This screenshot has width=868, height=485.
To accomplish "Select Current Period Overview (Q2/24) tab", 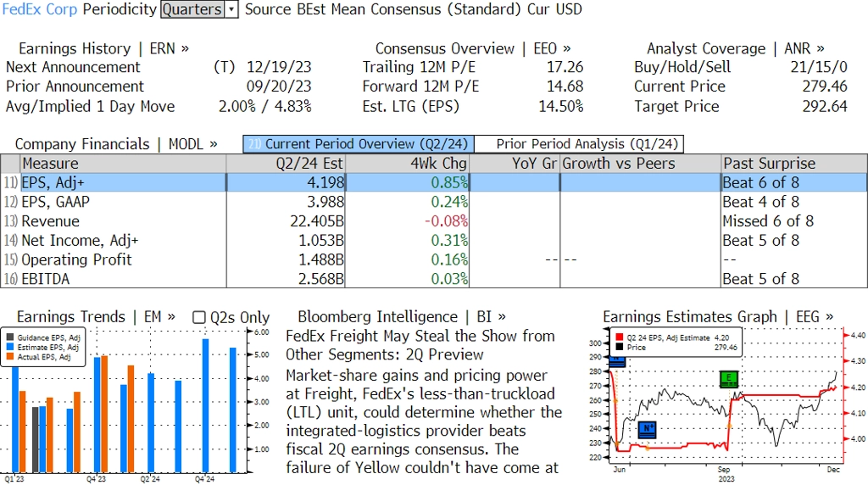I will (359, 144).
